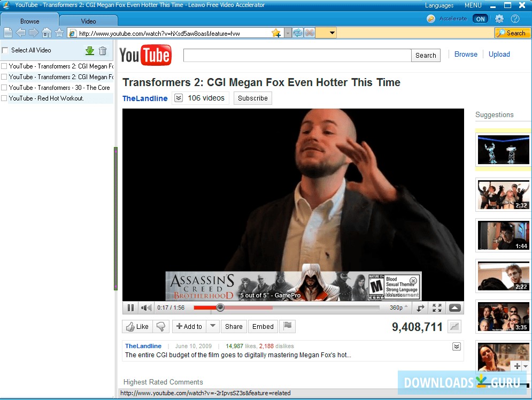This screenshot has width=532, height=400.
Task: Open help question mark icon
Action: (x=515, y=19)
